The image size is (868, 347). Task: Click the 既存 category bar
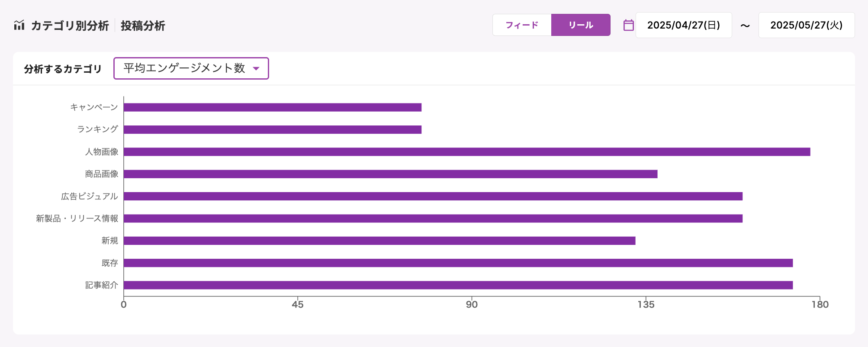point(458,263)
